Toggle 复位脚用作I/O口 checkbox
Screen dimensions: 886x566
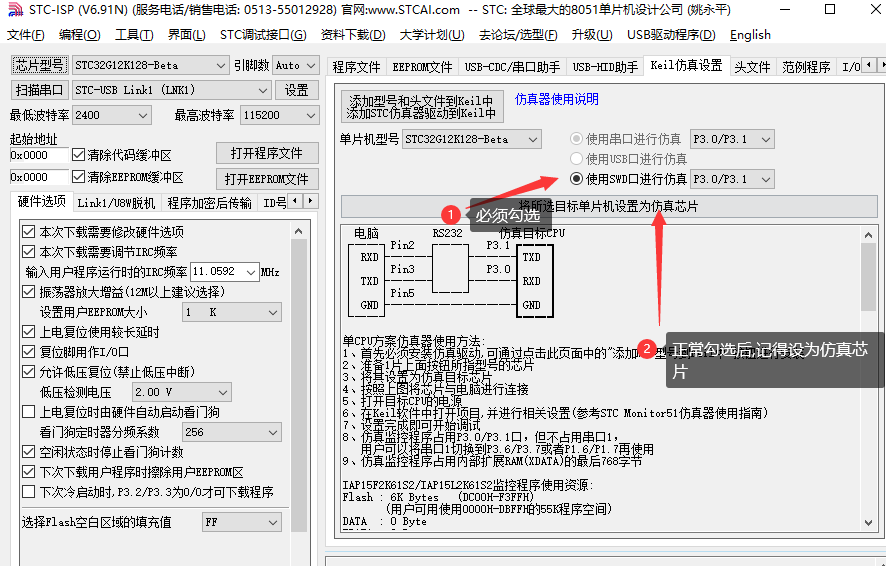click(28, 352)
